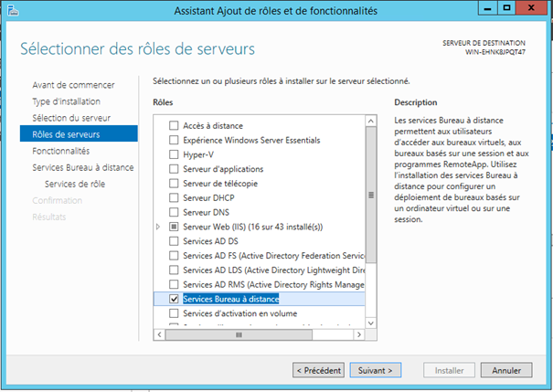Select Type d'installation in the left navigation

point(66,101)
